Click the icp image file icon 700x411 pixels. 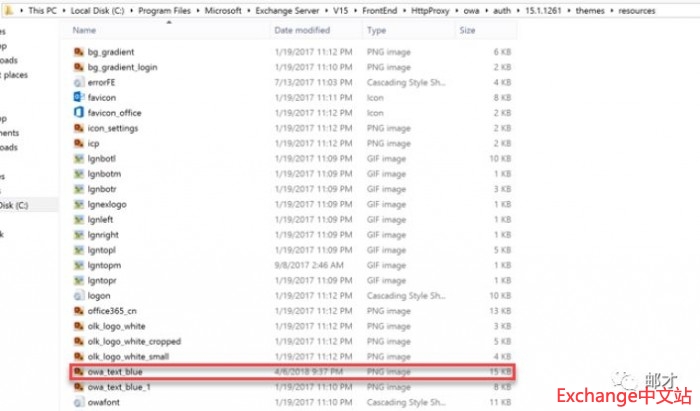(79, 143)
